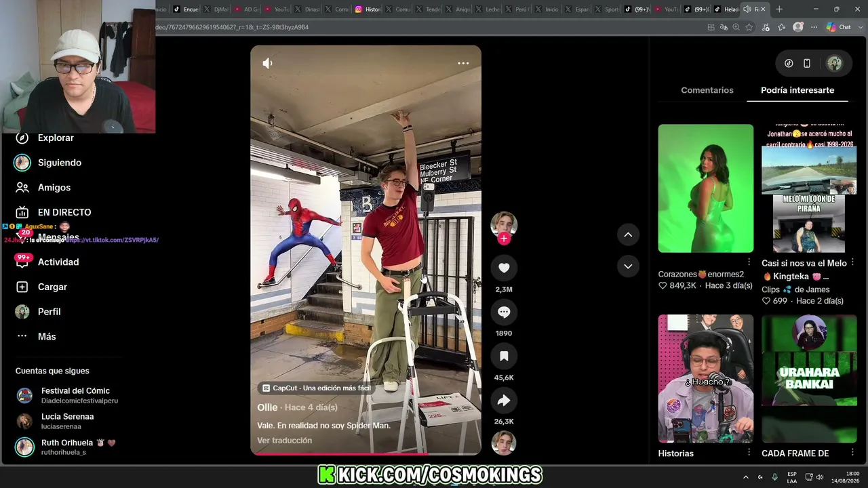Expand the Más menu in the sidebar

point(47,337)
